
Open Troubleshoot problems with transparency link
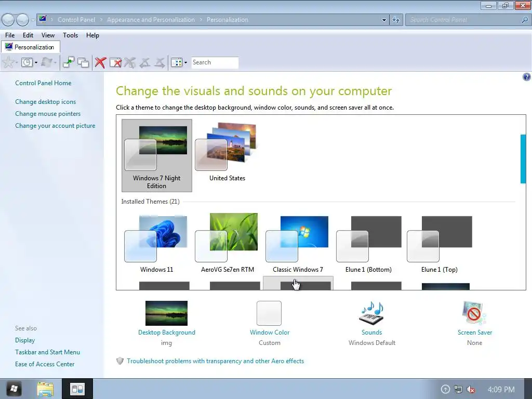pos(215,361)
